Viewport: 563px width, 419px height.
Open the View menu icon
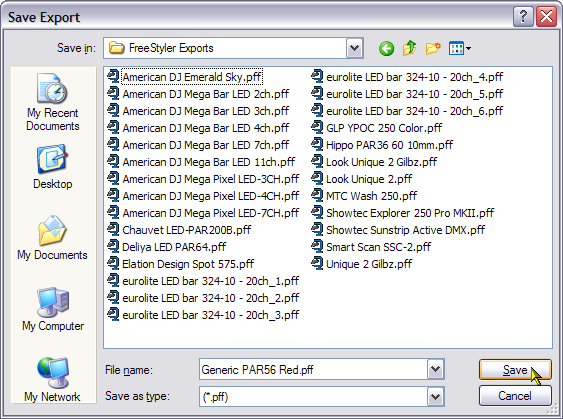click(460, 48)
